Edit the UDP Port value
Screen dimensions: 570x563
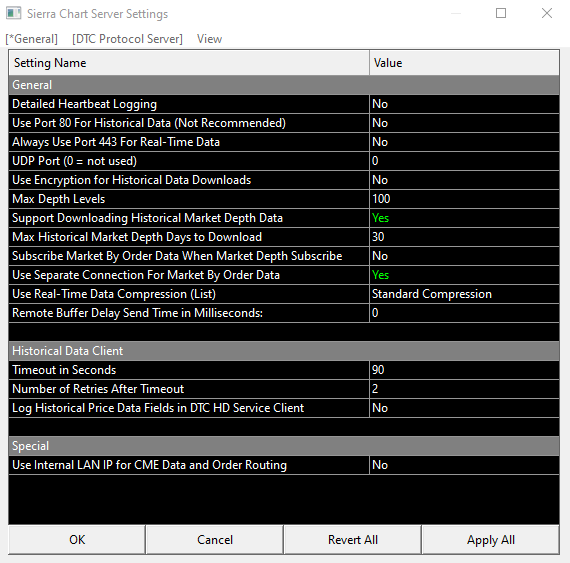tap(464, 161)
